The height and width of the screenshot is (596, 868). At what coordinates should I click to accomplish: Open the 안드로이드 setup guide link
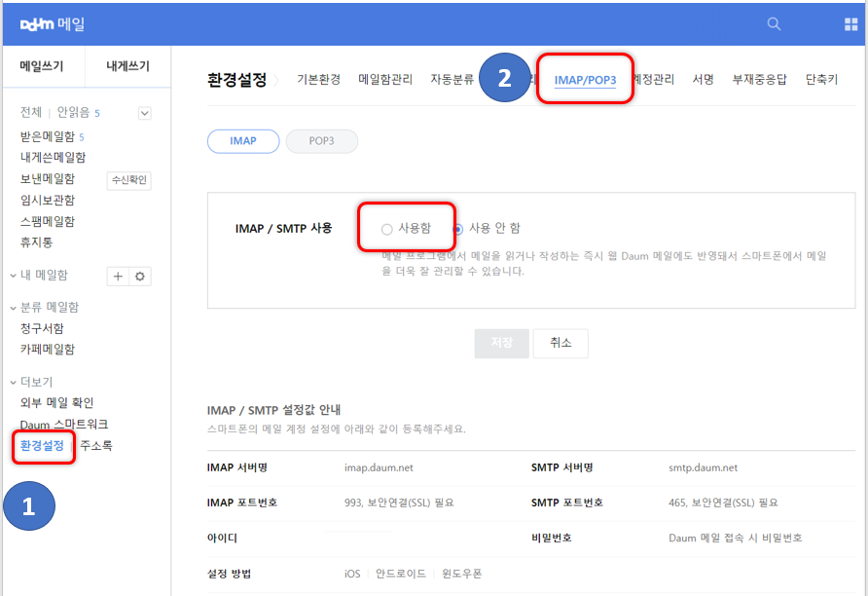[401, 574]
